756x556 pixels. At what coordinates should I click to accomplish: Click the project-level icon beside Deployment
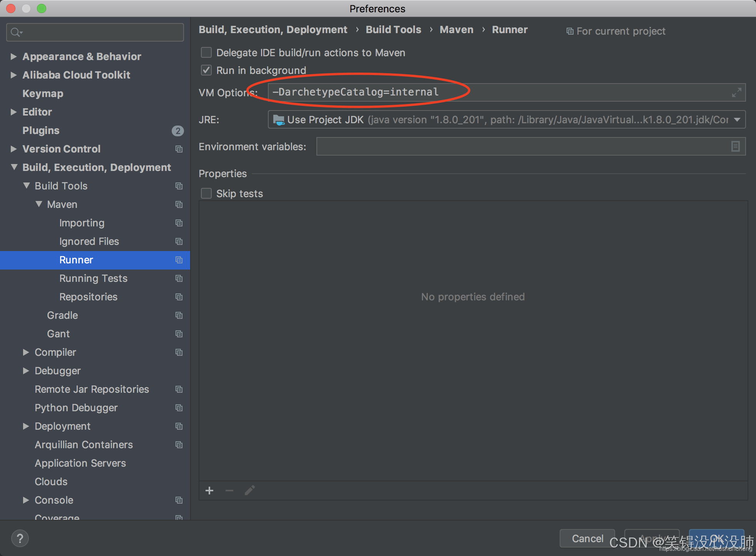coord(179,426)
